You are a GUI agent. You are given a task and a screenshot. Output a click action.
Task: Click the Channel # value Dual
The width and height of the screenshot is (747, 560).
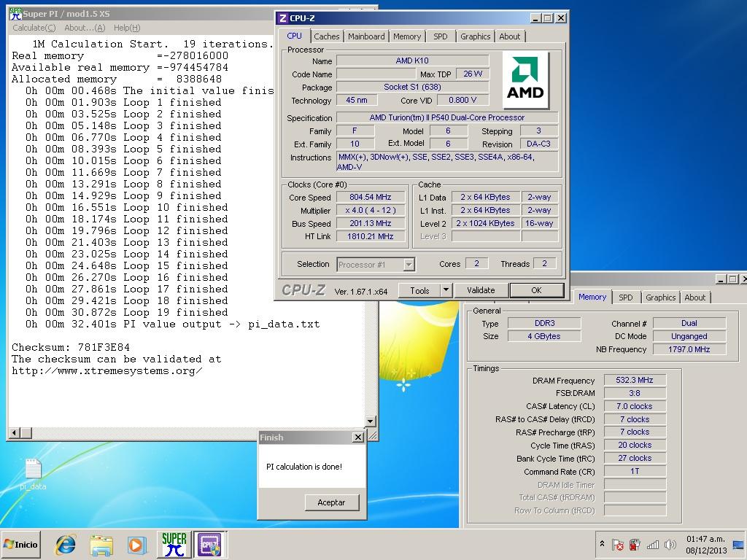(x=689, y=323)
